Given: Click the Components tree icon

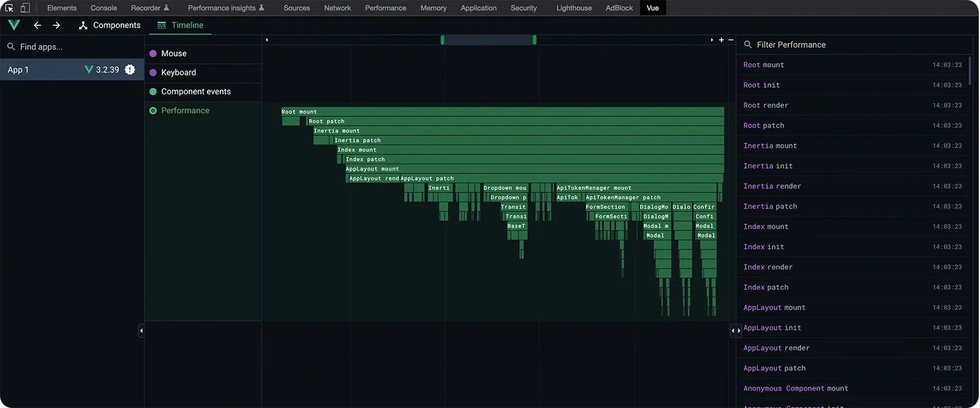Looking at the screenshot, I should pos(83,25).
